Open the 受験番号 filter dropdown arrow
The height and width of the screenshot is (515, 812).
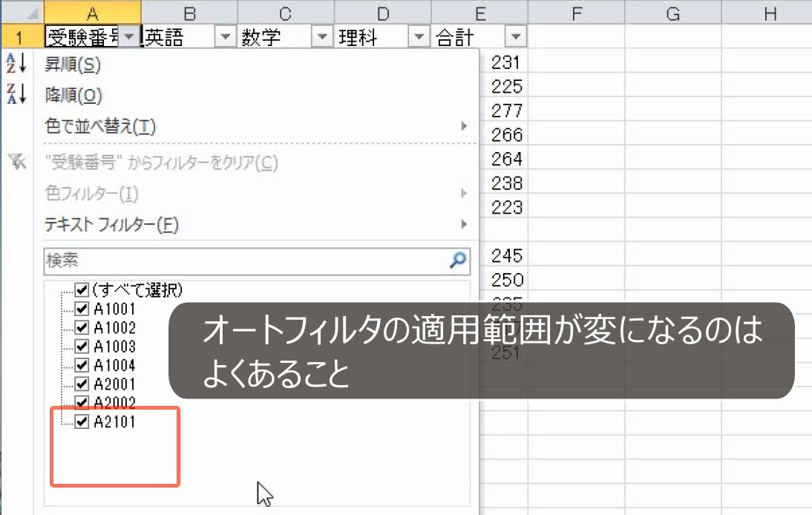click(129, 37)
